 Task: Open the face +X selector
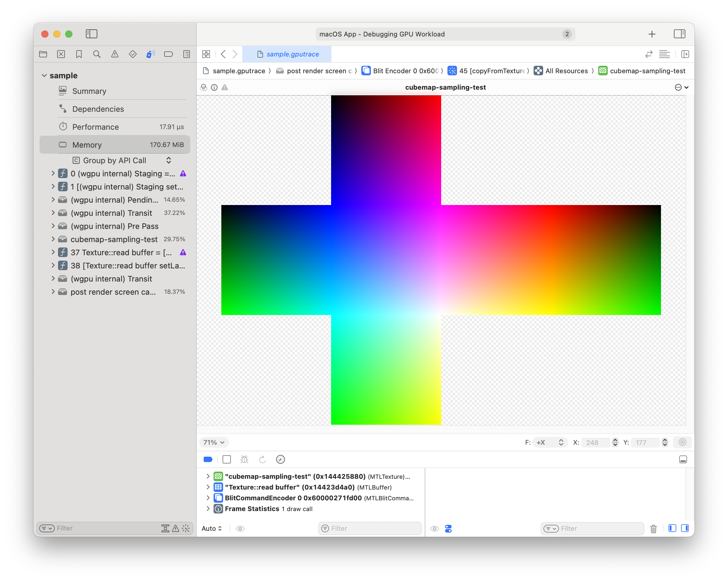click(550, 442)
